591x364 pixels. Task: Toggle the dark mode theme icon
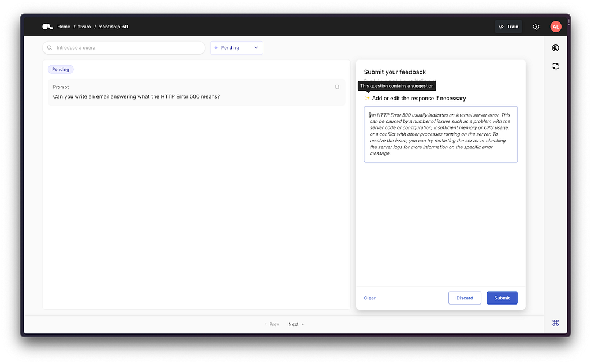pyautogui.click(x=555, y=48)
